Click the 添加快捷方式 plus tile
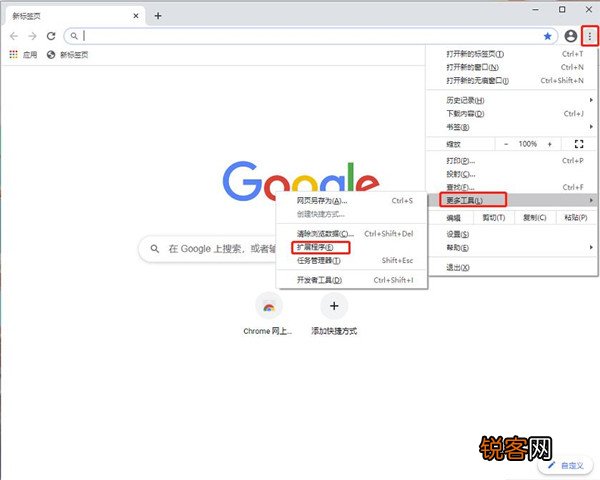Screen dimensions: 600x480 click(x=334, y=315)
